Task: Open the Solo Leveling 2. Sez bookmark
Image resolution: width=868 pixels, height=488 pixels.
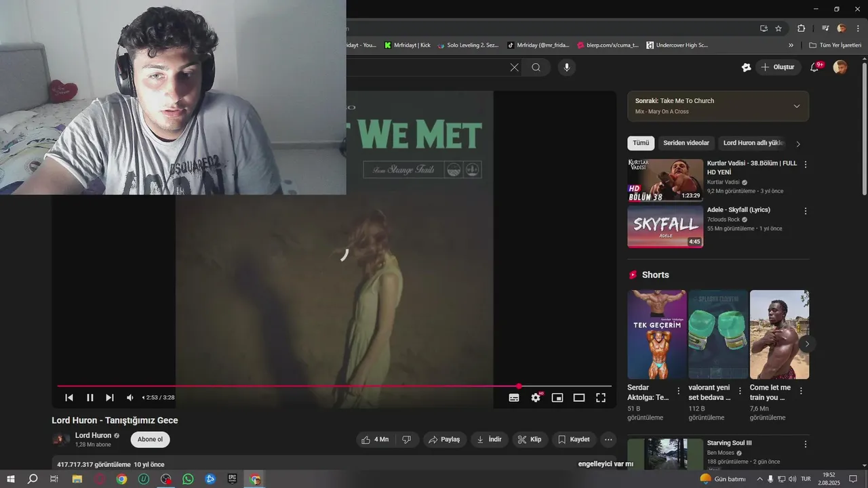Action: coord(468,45)
